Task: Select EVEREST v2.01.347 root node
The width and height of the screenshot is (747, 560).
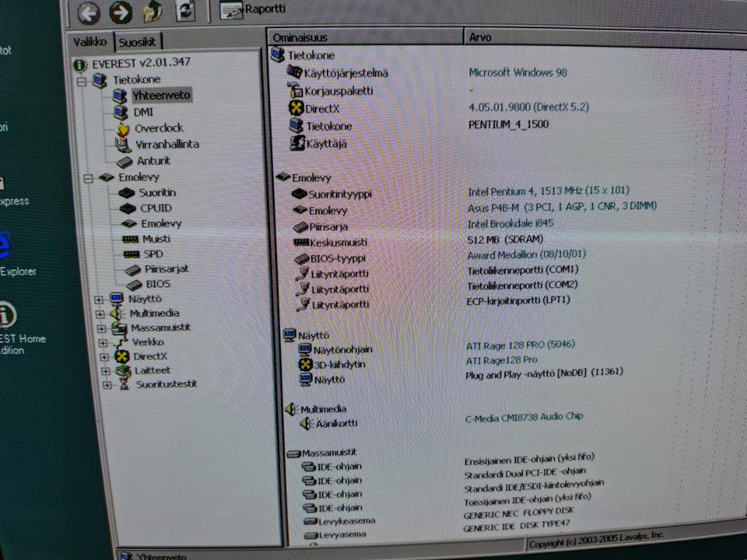Action: pyautogui.click(x=141, y=63)
